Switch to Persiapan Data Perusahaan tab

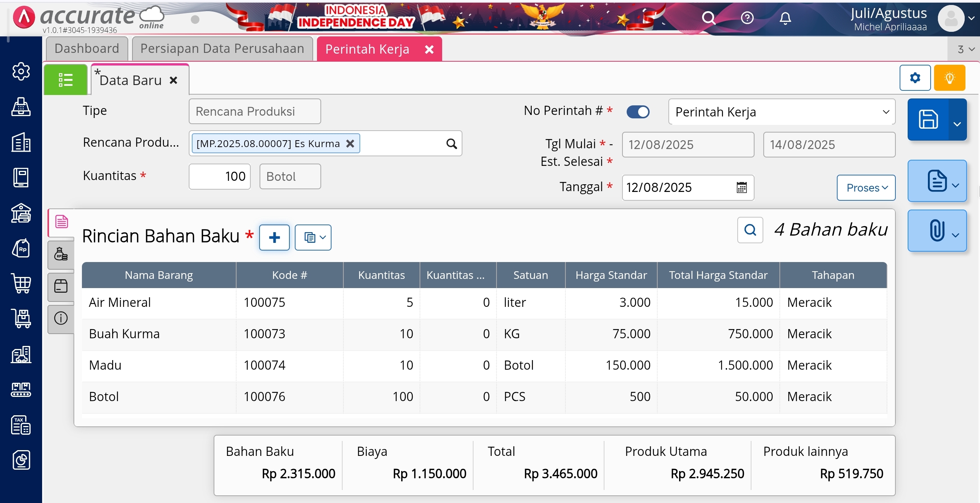[x=222, y=49]
